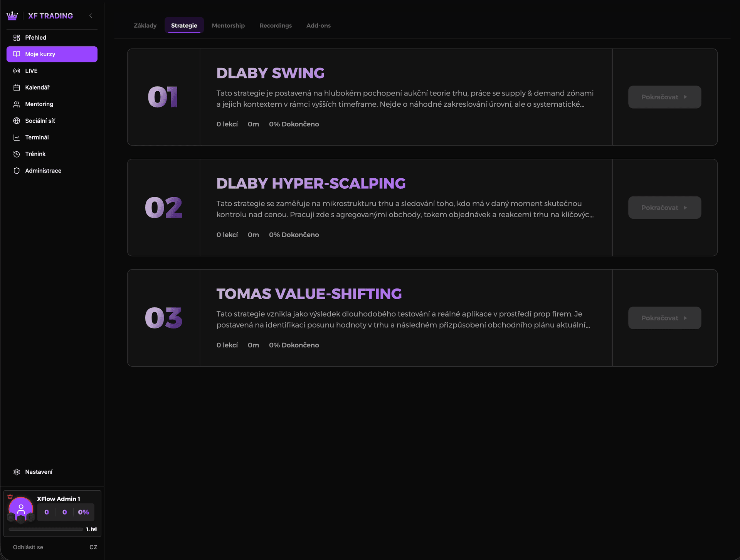Click the Odhlásit se link
The image size is (740, 560).
[28, 547]
